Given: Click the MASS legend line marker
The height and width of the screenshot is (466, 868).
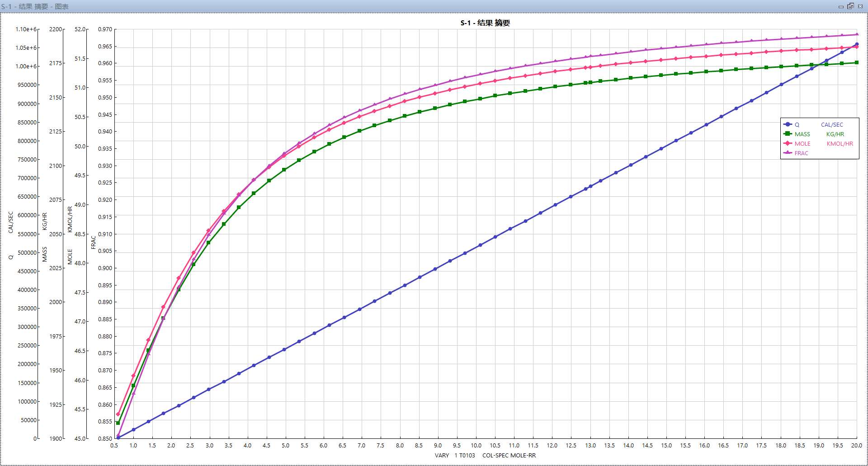Looking at the screenshot, I should 788,134.
